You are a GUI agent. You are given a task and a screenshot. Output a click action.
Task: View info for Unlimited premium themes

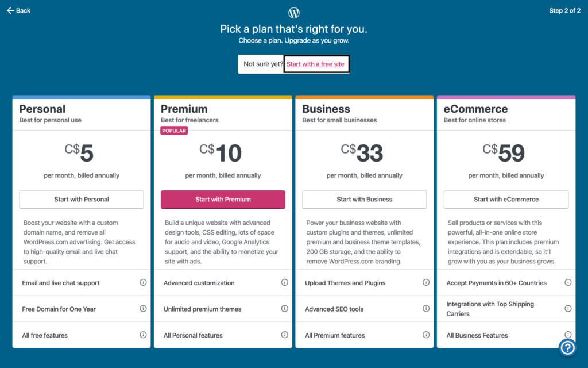[x=285, y=309]
